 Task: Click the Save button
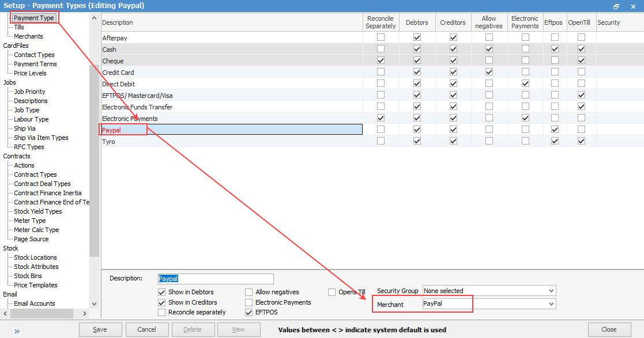click(100, 329)
